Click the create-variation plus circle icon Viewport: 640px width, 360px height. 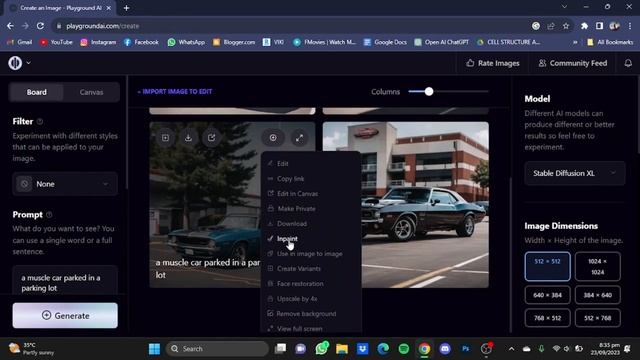pyautogui.click(x=273, y=138)
